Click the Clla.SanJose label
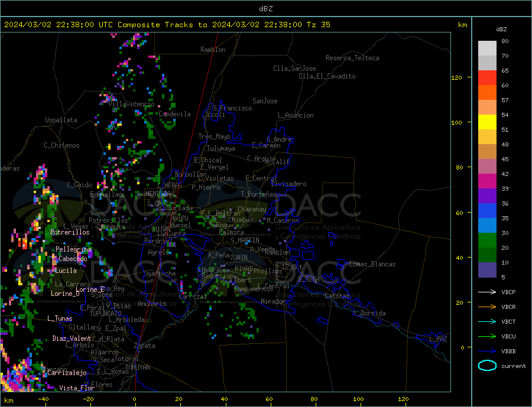This screenshot has height=407, width=532. pyautogui.click(x=294, y=69)
